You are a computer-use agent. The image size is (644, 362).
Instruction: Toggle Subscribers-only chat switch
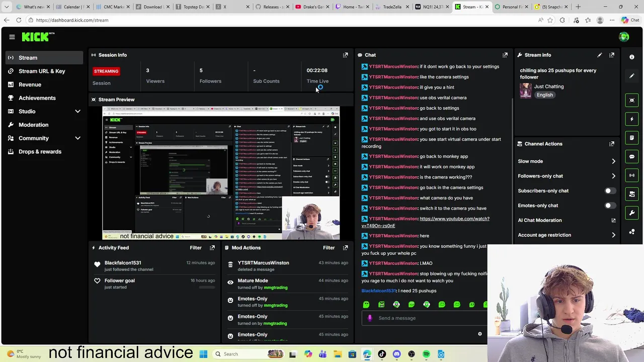[609, 191]
